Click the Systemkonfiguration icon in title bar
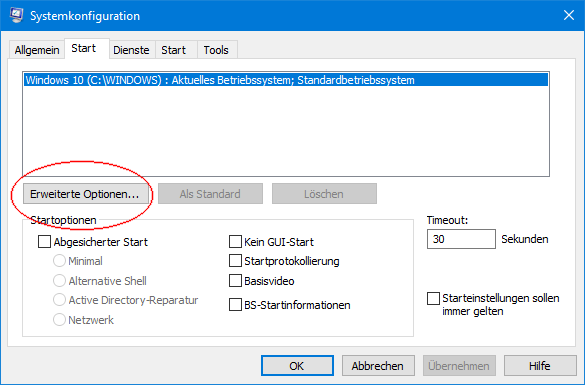The width and height of the screenshot is (585, 385). point(16,15)
